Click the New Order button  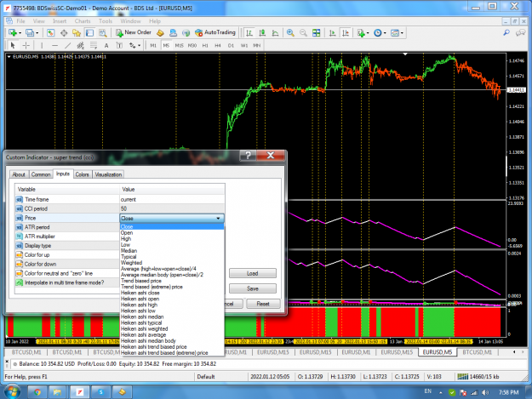pyautogui.click(x=134, y=32)
